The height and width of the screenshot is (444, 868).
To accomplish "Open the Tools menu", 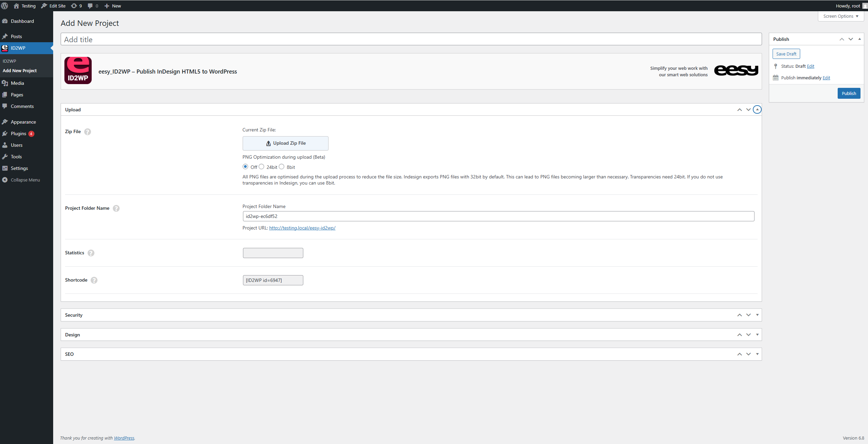I will coord(27,157).
